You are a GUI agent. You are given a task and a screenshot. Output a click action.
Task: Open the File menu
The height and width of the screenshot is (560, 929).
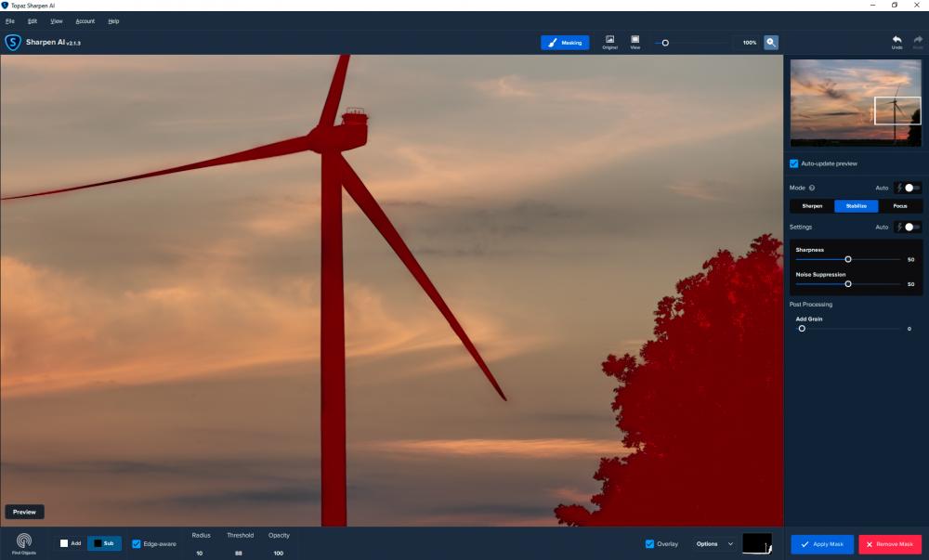(10, 21)
